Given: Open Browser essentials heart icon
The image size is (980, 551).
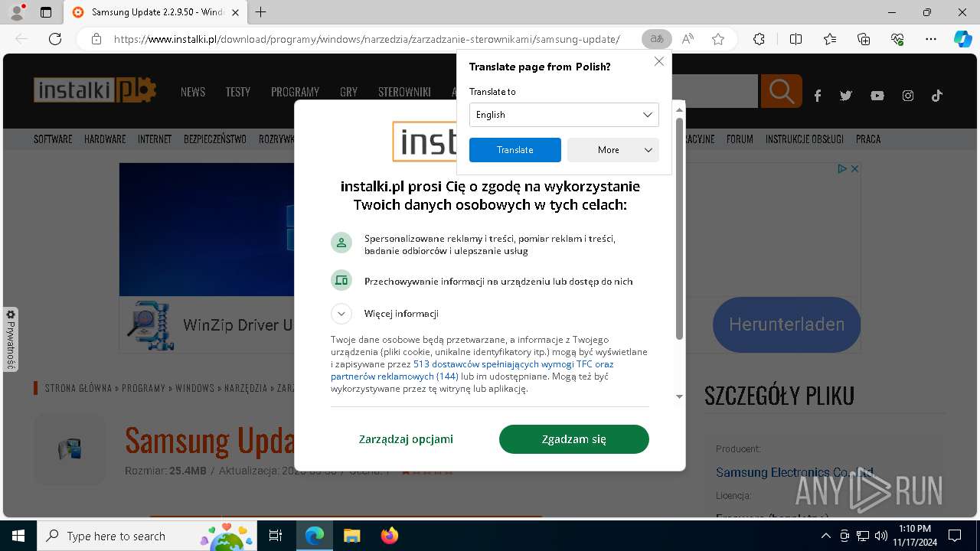Looking at the screenshot, I should click(897, 39).
